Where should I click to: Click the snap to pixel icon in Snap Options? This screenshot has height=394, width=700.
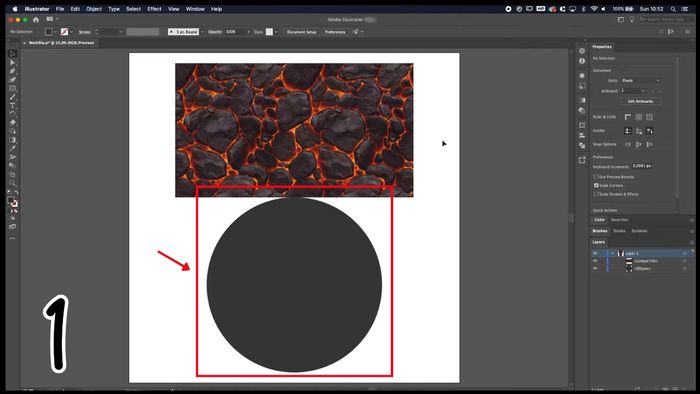[x=639, y=144]
